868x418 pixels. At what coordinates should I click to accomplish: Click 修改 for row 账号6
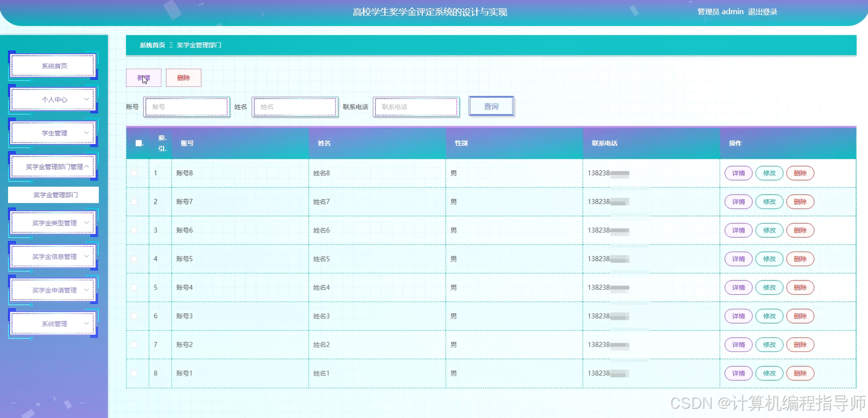[769, 230]
